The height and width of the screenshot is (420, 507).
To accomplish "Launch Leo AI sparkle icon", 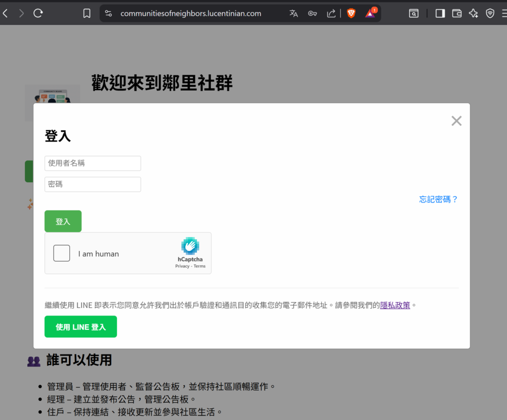I will (473, 13).
